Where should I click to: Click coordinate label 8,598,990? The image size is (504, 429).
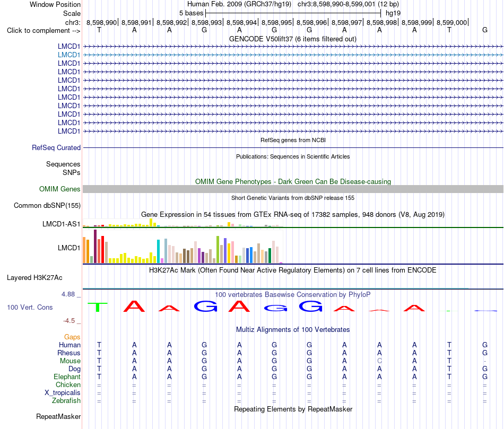coord(101,22)
